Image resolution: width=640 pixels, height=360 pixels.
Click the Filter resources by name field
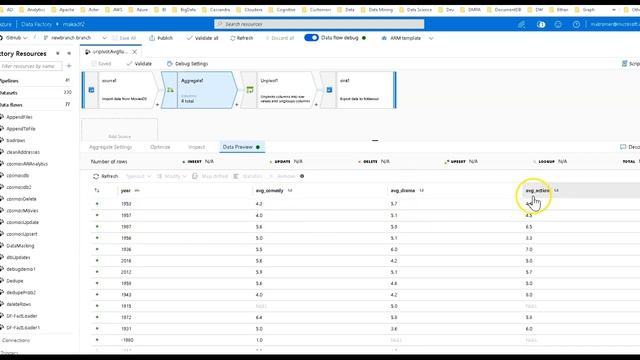[31, 66]
